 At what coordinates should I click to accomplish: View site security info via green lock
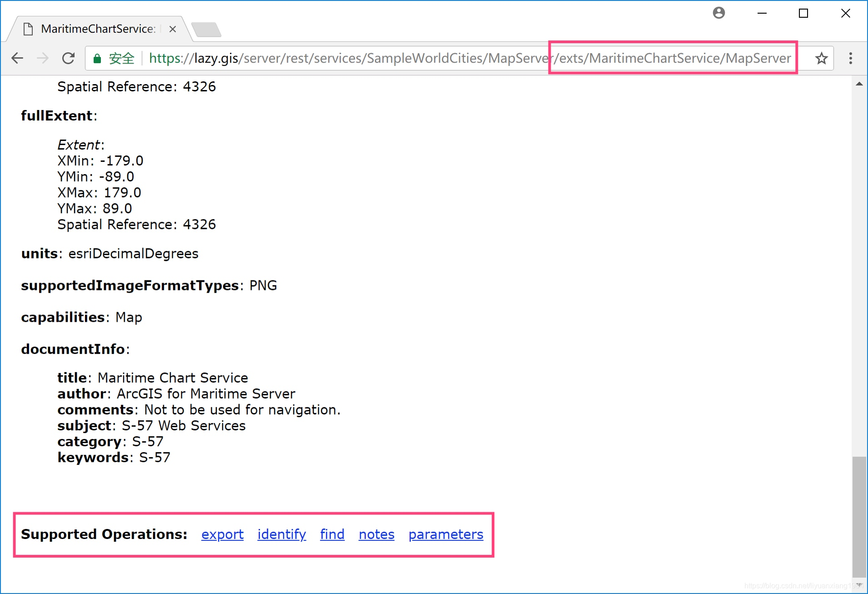click(x=97, y=58)
